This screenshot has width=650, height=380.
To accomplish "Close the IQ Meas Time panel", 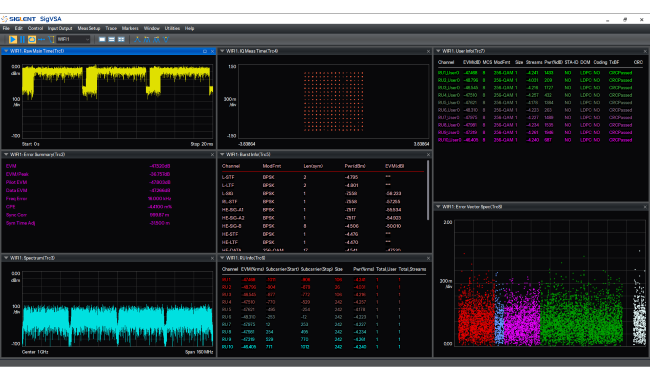I will click(428, 51).
